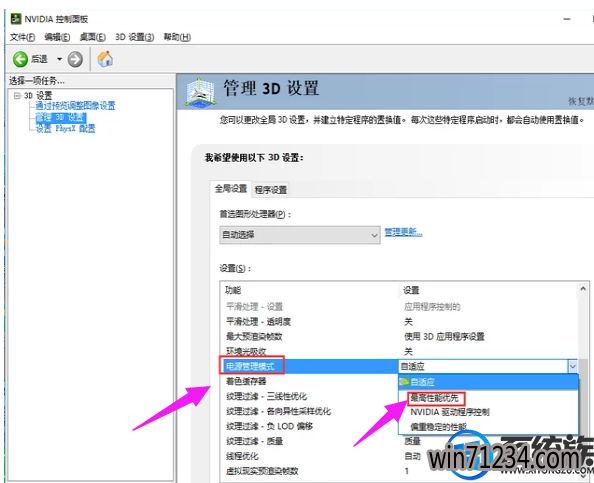The width and height of the screenshot is (594, 483).
Task: Open the 首选图形处理器 dropdown
Action: (x=300, y=235)
